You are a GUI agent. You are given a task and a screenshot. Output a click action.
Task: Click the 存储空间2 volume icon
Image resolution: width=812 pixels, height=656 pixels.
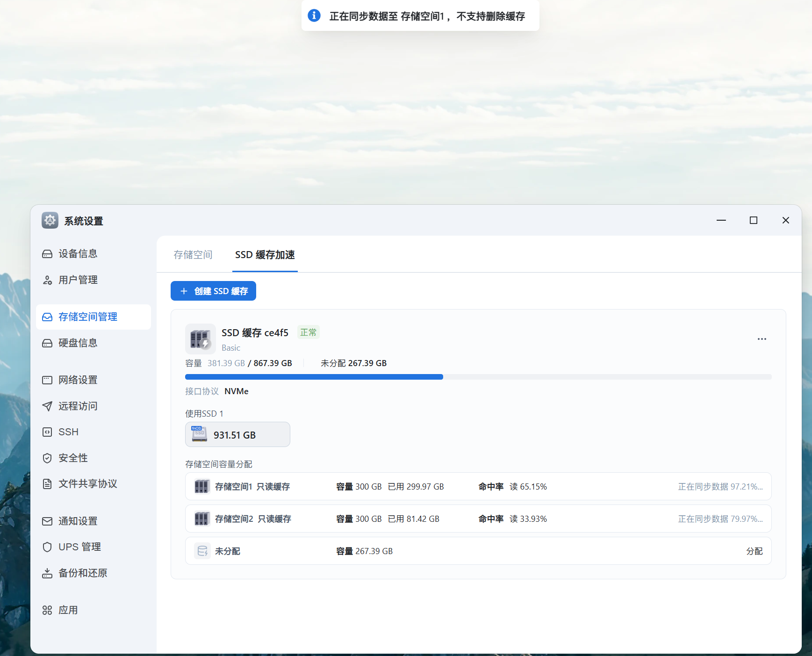point(201,519)
